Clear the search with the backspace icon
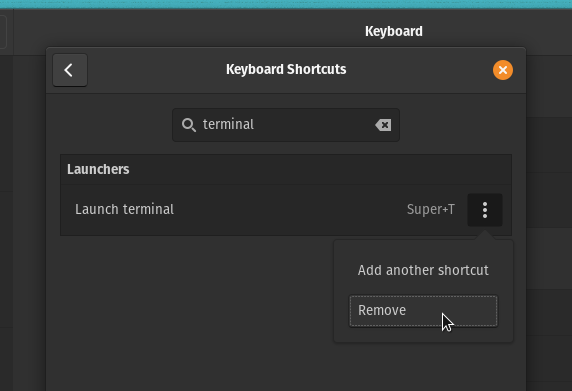 pos(383,125)
